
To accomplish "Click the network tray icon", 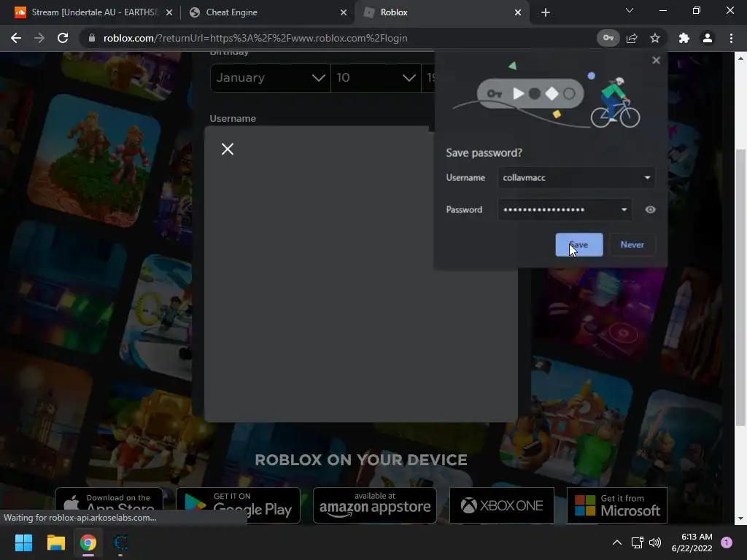I will point(637,542).
